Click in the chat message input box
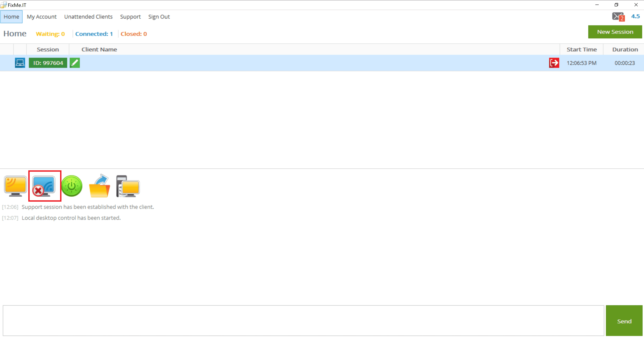644x339 pixels. [303, 320]
